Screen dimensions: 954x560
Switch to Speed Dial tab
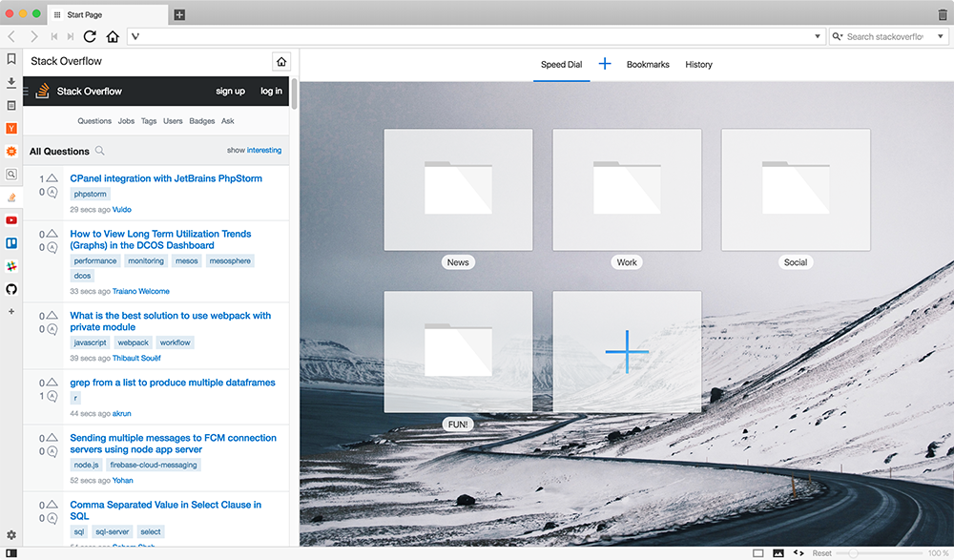562,65
